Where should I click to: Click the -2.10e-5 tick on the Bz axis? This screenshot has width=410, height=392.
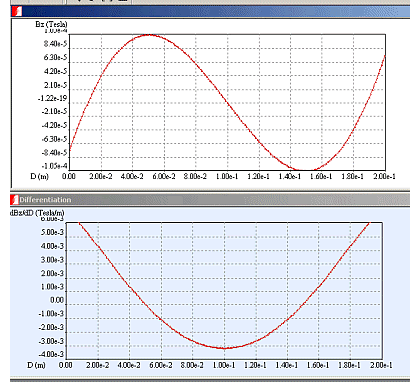(54, 111)
